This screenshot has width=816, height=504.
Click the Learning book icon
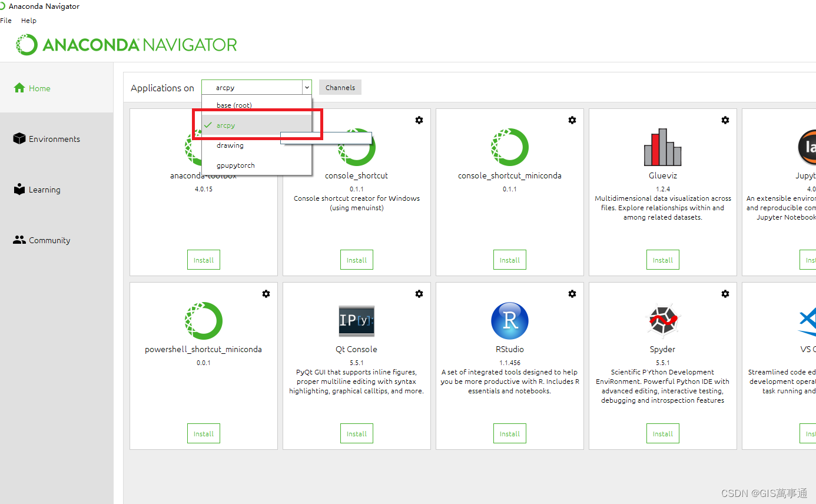pyautogui.click(x=19, y=189)
